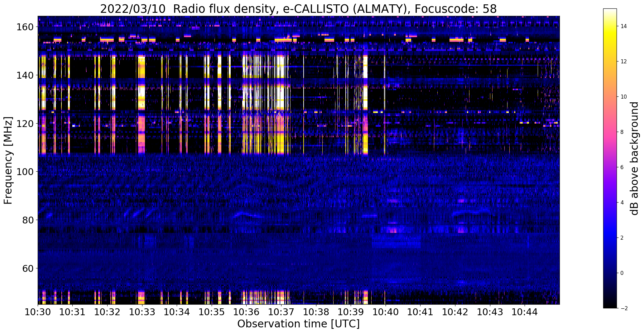Image resolution: width=644 pixels, height=333 pixels.
Task: Click the 10:44 time tick label
Action: click(525, 312)
